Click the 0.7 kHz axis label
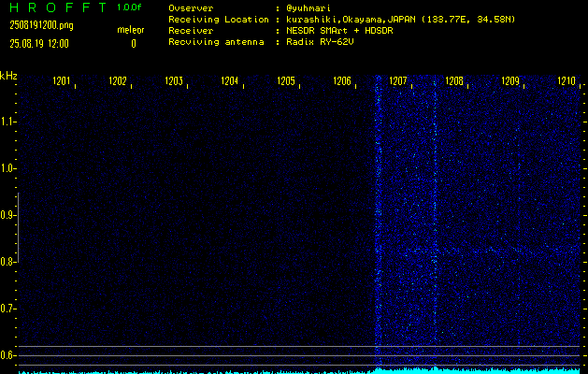This screenshot has width=588, height=374. [7, 309]
